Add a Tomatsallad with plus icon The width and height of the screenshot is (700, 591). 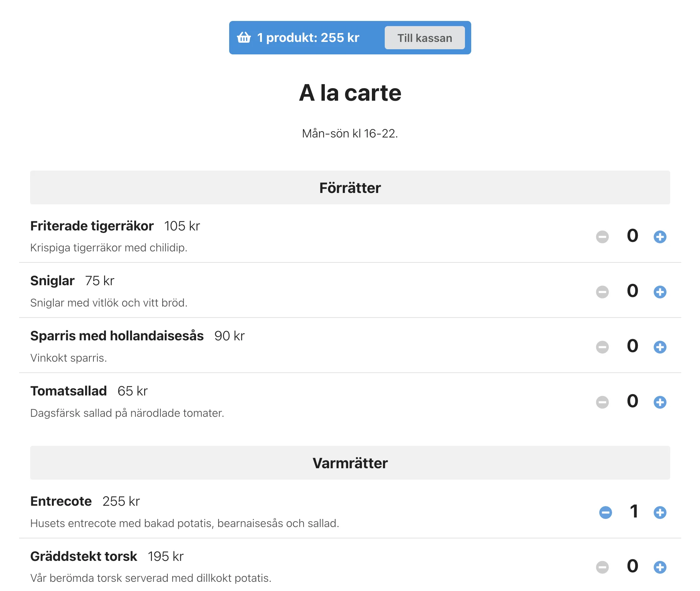[660, 402]
